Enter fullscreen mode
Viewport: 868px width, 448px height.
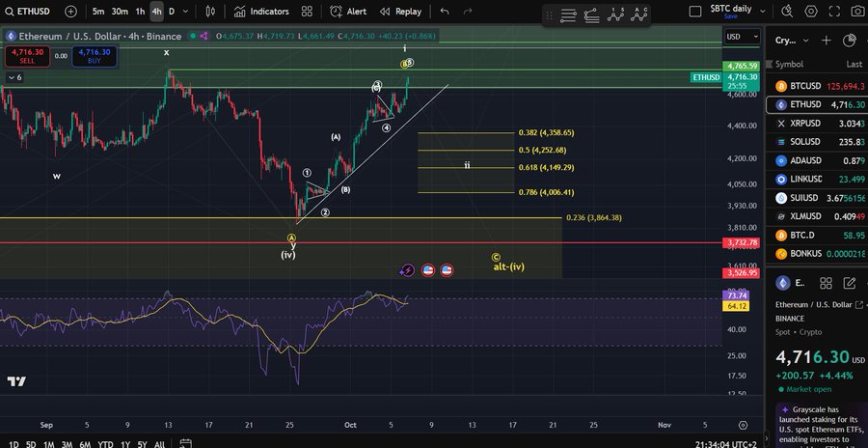[x=834, y=11]
